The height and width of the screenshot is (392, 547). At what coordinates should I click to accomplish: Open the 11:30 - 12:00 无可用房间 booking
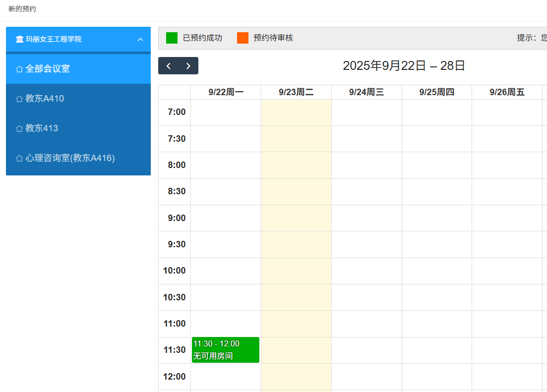point(226,350)
